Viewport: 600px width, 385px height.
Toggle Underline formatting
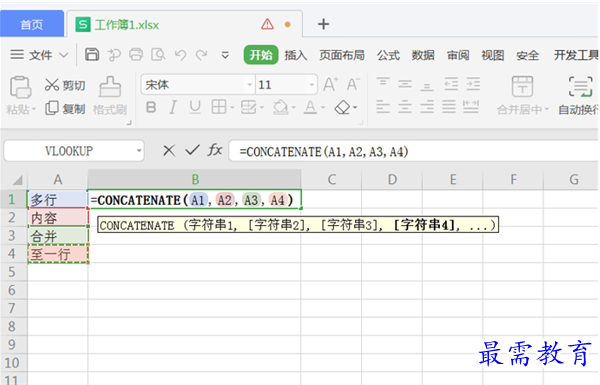pyautogui.click(x=195, y=108)
